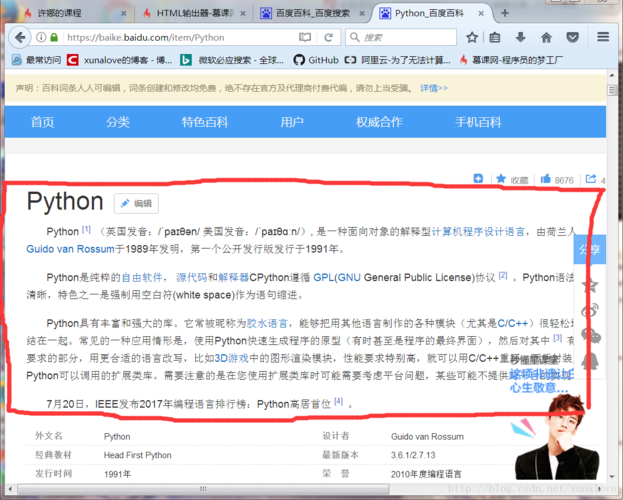Open downloads arrow icon
Screen dimensions: 623x500
(520, 37)
